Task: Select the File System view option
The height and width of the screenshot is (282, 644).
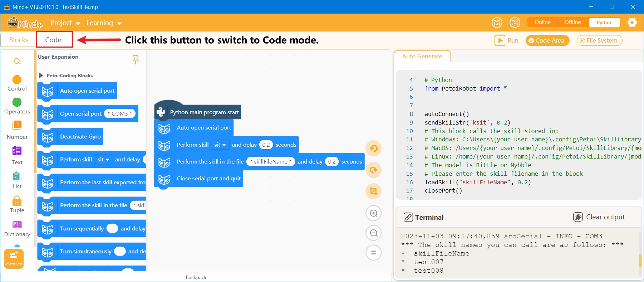Action: tap(599, 40)
